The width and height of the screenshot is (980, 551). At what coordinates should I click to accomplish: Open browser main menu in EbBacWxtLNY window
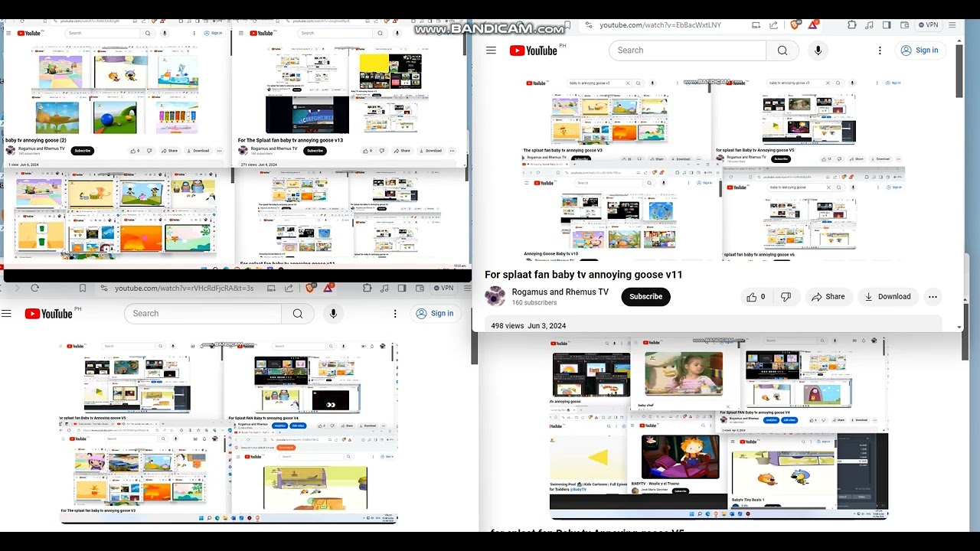click(x=953, y=25)
